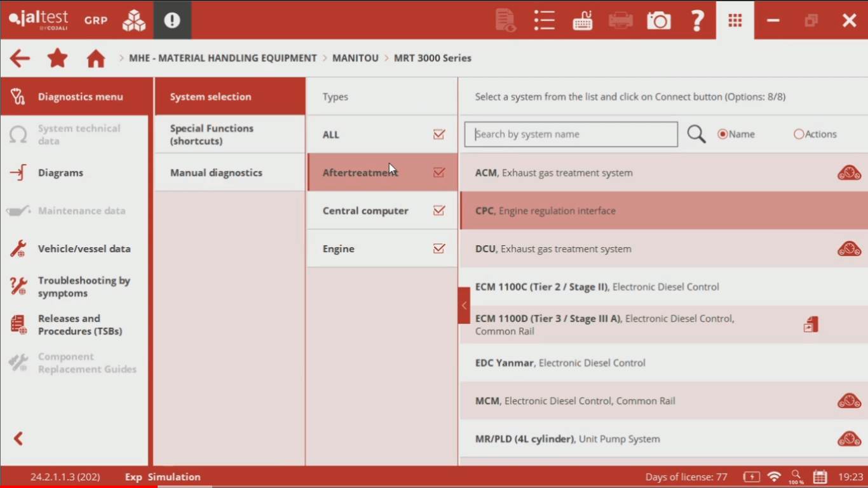
Task: Click the Search by system name field
Action: [571, 134]
